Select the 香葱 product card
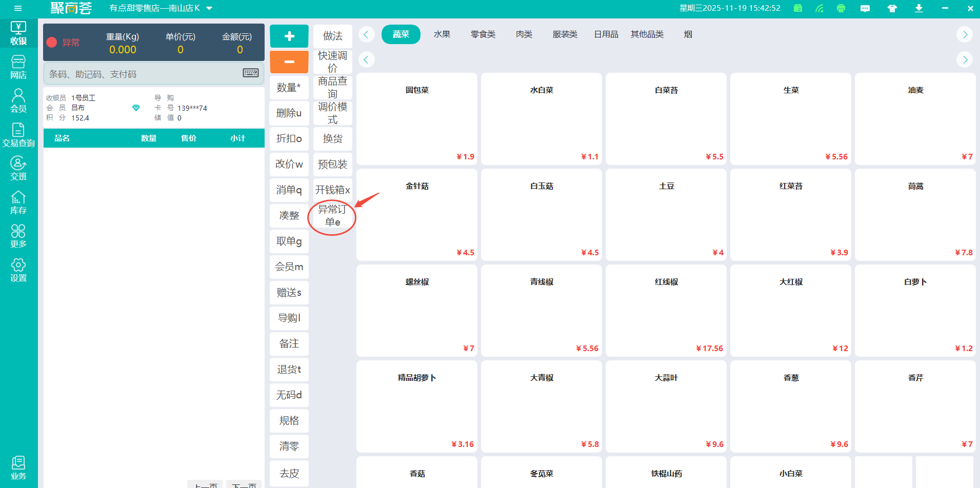 pos(791,406)
